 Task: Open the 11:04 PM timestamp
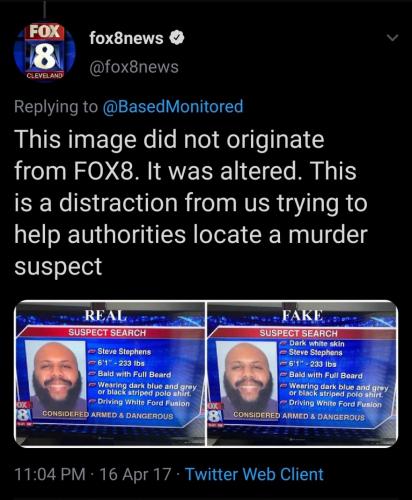tap(50, 474)
